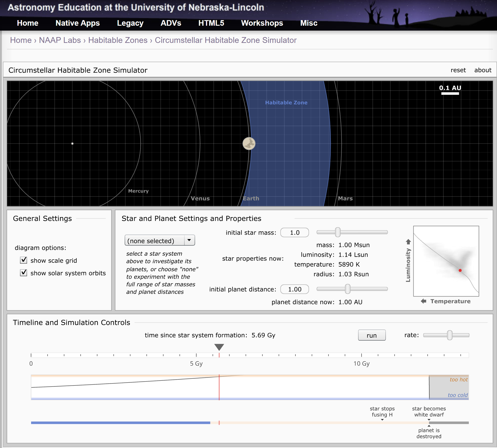Click the reset link
The width and height of the screenshot is (497, 448).
point(458,70)
